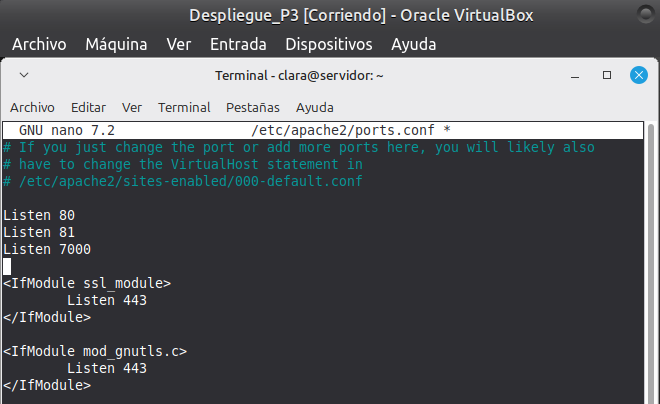The image size is (660, 404).
Task: Open the terminal window menu chevron
Action: pyautogui.click(x=24, y=75)
